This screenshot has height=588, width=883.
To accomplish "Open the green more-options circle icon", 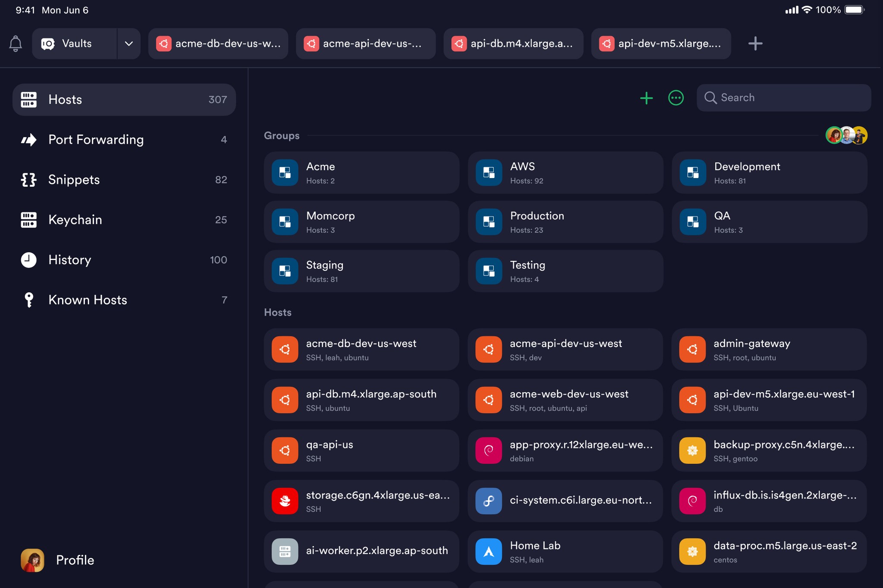I will (x=675, y=98).
